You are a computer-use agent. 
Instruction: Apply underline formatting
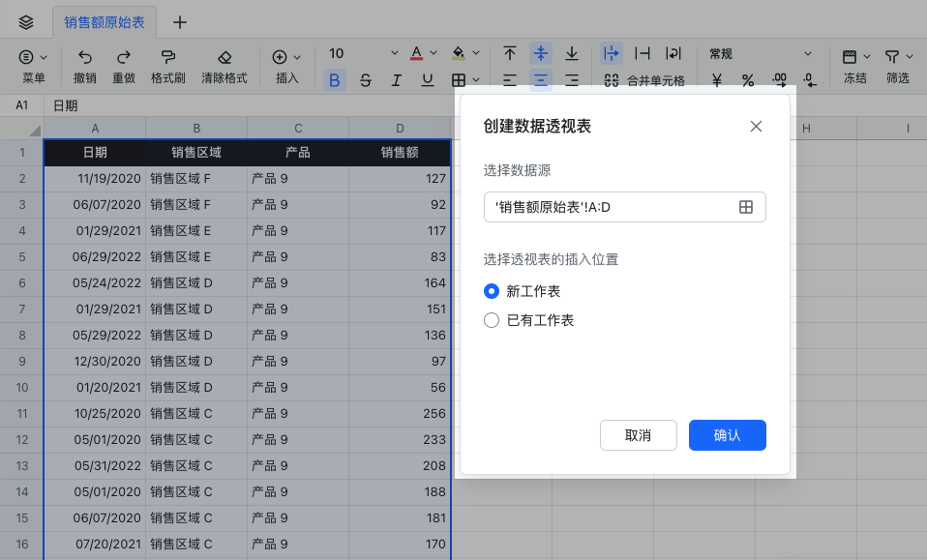click(428, 79)
